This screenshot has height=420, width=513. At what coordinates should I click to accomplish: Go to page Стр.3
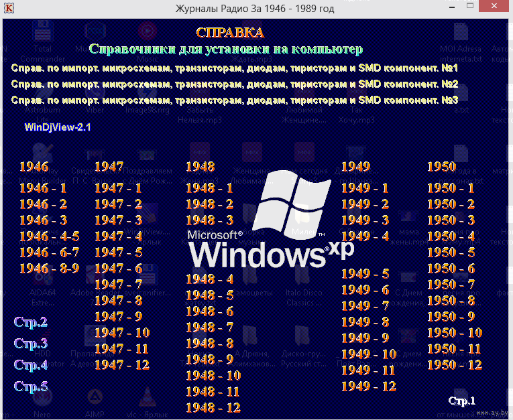click(x=31, y=344)
